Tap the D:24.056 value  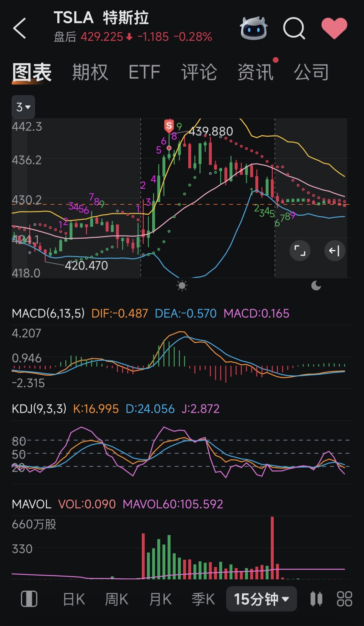click(150, 409)
